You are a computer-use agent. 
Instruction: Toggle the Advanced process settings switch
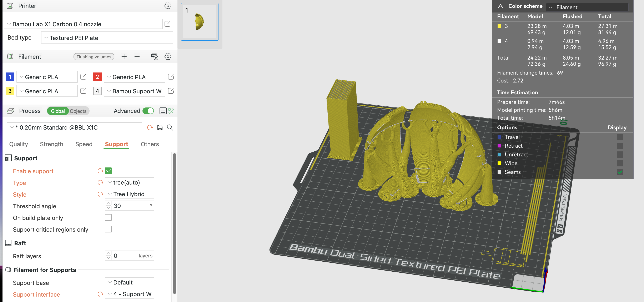pyautogui.click(x=148, y=111)
